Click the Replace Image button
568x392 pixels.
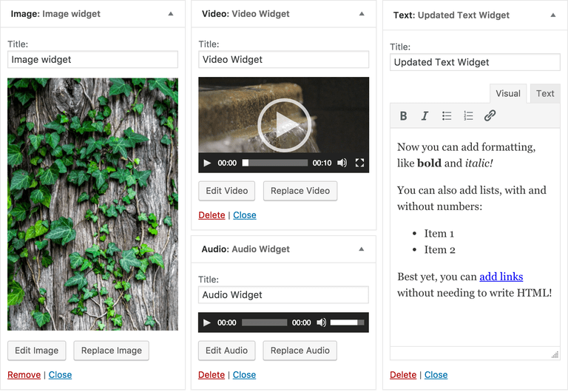tap(112, 351)
